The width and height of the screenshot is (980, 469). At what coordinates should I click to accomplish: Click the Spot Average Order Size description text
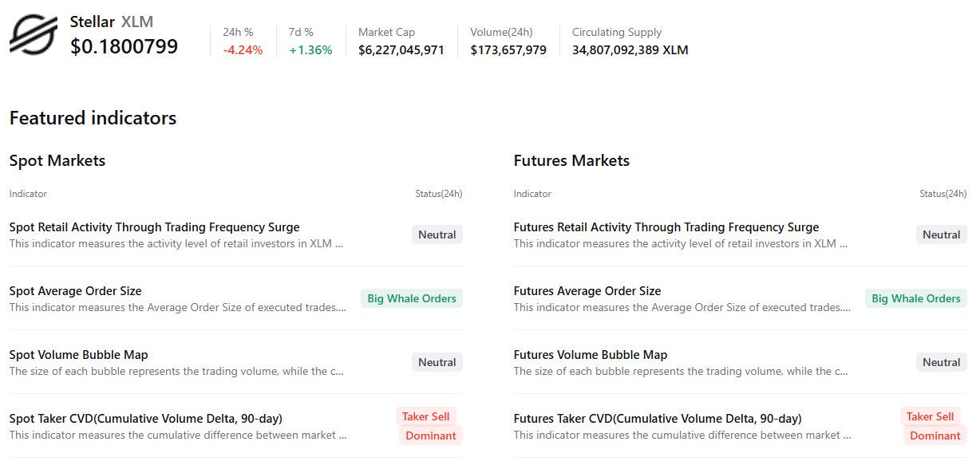click(x=178, y=308)
